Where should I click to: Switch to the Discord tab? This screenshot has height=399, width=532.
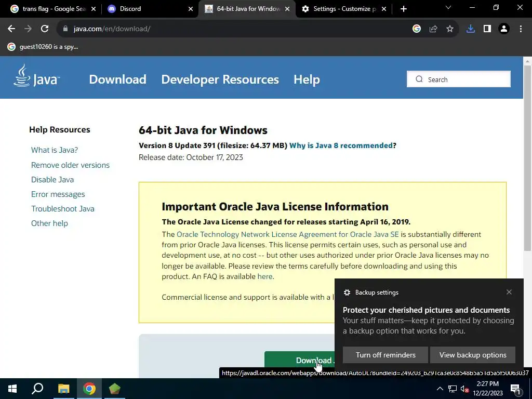coord(149,9)
